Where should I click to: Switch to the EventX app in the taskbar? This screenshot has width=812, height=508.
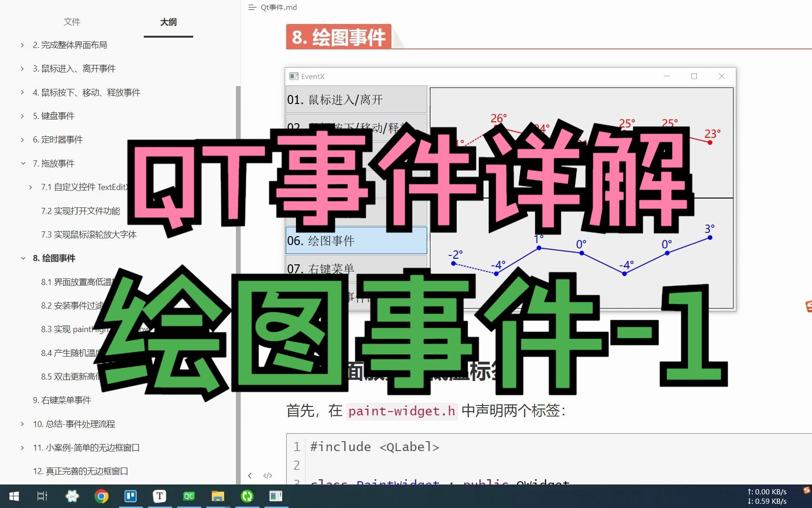pyautogui.click(x=276, y=496)
